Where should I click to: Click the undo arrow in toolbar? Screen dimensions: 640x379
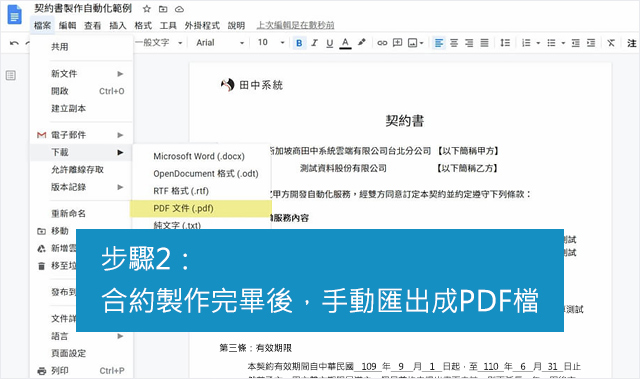point(14,43)
